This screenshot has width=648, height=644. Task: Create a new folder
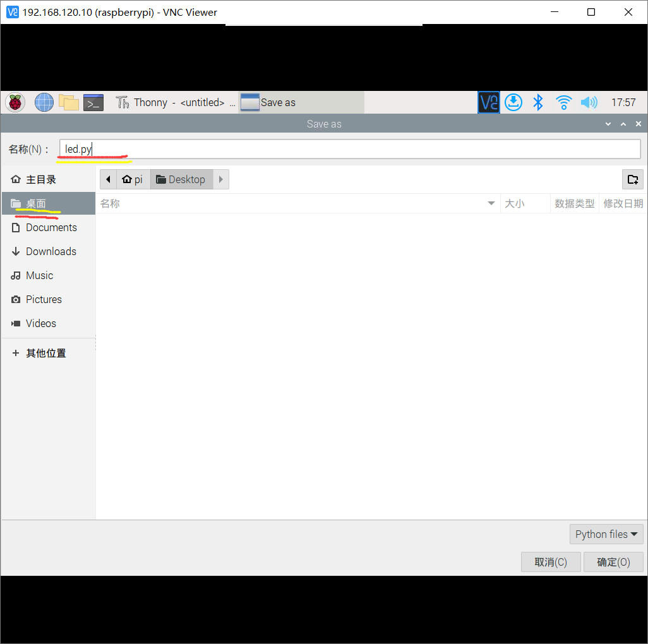click(x=633, y=179)
